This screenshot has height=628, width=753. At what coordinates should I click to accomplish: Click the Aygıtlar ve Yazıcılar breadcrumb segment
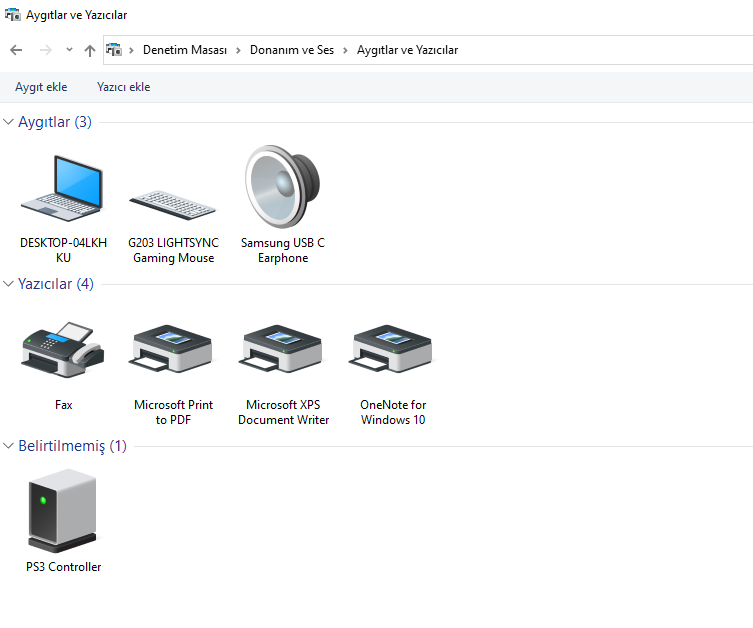coord(407,50)
